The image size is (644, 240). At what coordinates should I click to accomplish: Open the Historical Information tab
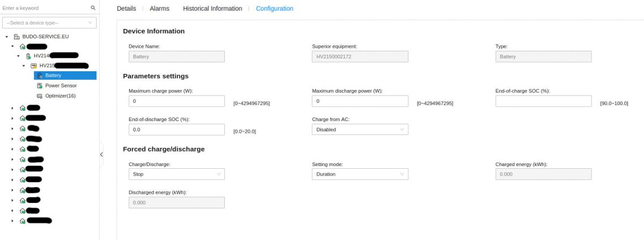[213, 9]
